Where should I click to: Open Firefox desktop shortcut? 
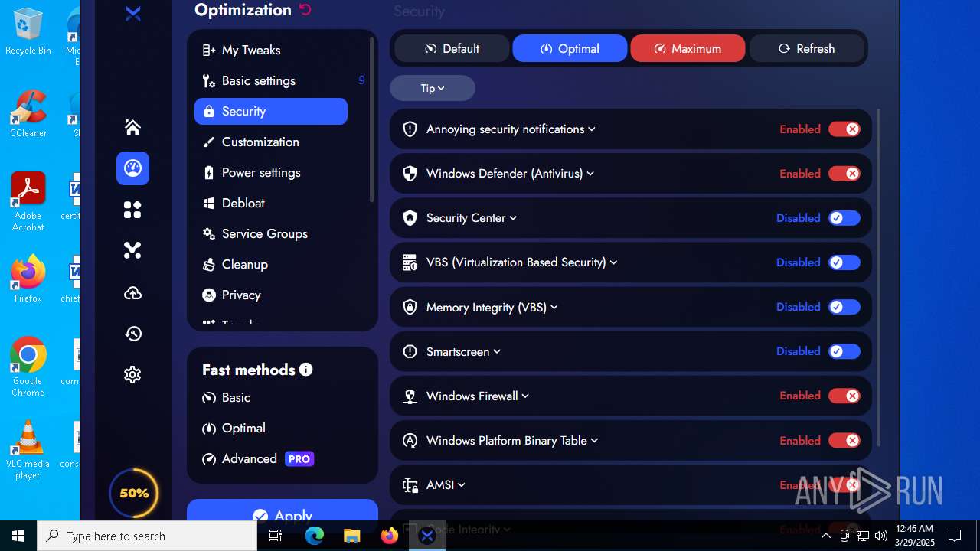tap(28, 279)
